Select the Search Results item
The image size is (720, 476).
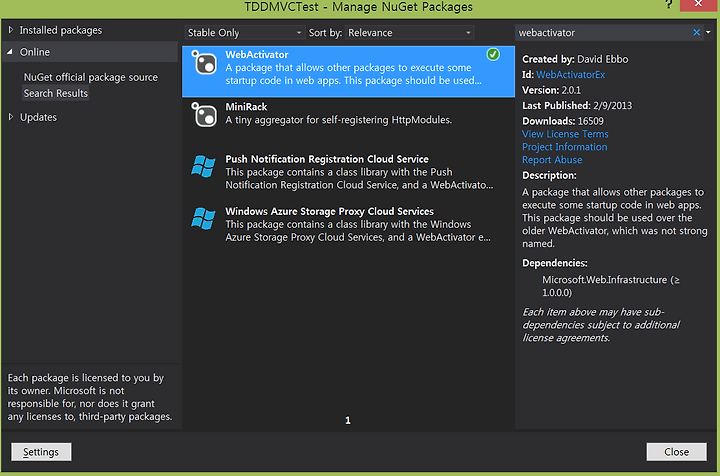tap(56, 93)
